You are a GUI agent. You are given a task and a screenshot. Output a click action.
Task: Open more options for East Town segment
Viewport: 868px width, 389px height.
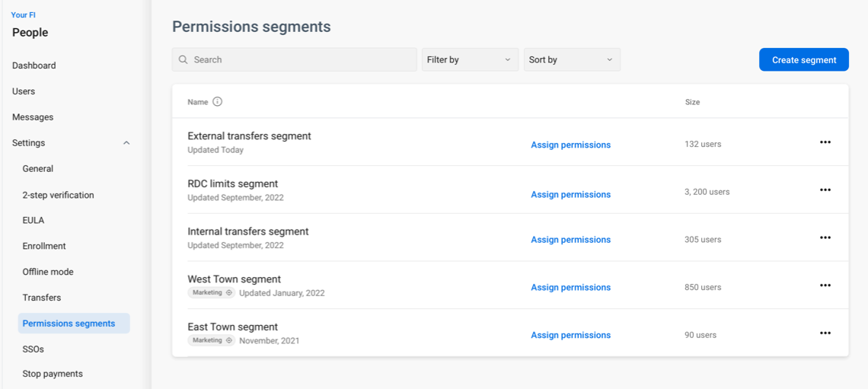(x=825, y=333)
